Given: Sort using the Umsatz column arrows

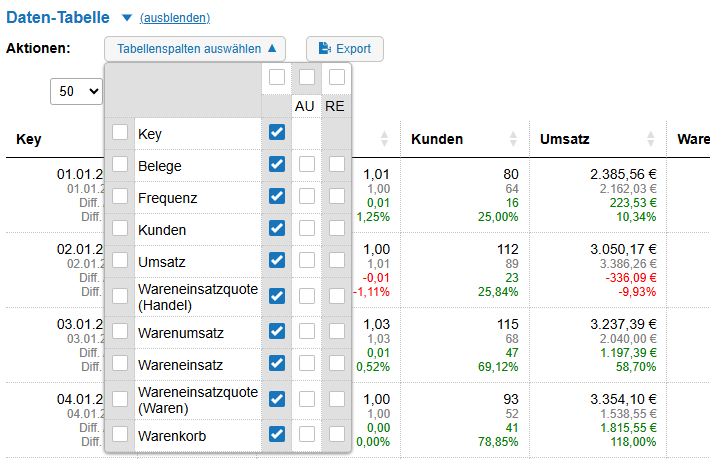Looking at the screenshot, I should click(651, 139).
